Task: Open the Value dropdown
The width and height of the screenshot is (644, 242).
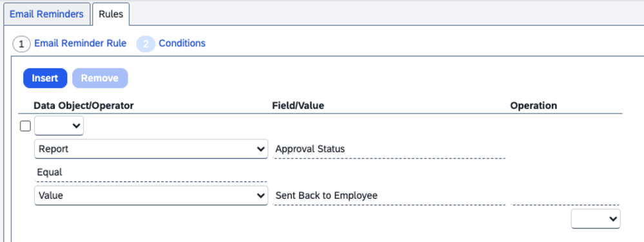Action: [x=151, y=196]
